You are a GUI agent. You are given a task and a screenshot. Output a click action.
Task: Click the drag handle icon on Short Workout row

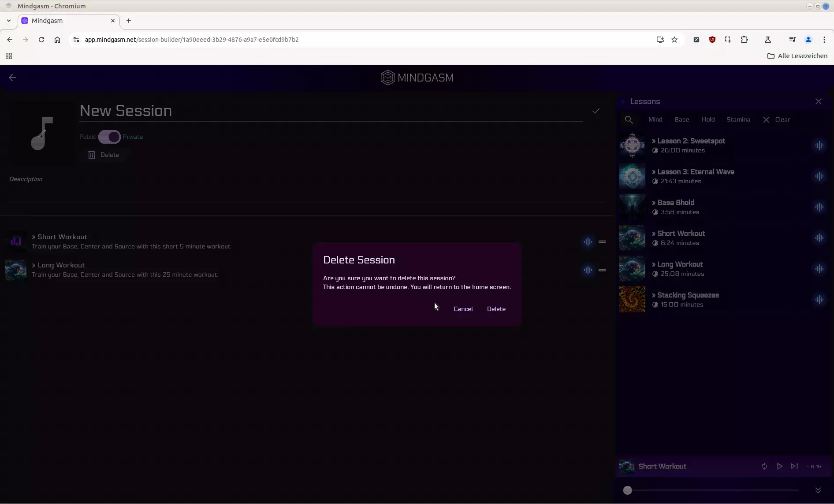click(x=602, y=241)
